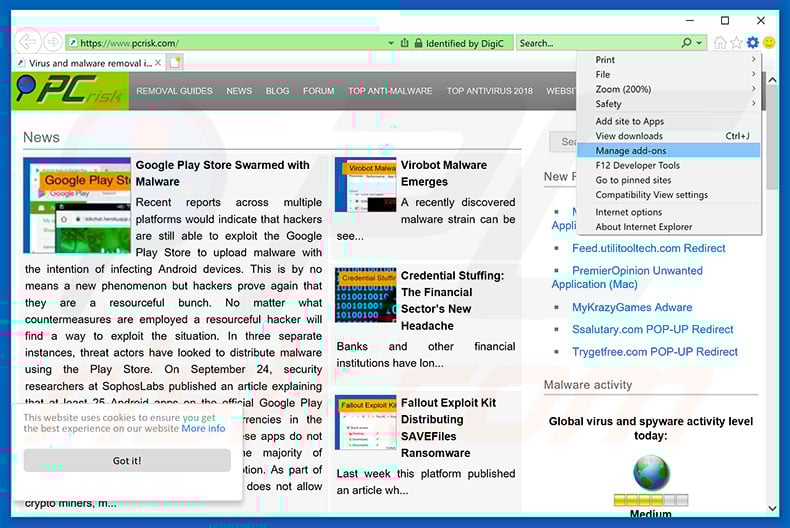Click the PCrisk logo
Image resolution: width=790 pixels, height=528 pixels.
pos(70,91)
